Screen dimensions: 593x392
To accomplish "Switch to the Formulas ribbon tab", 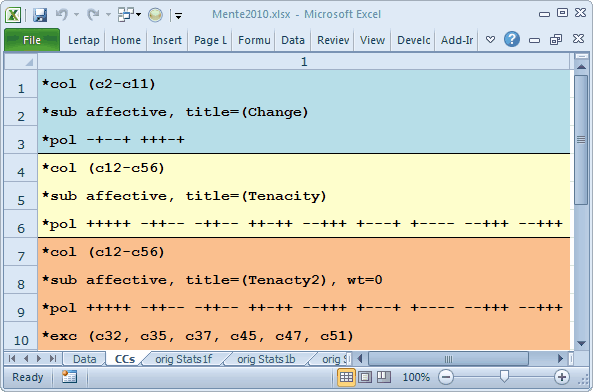I will click(254, 40).
